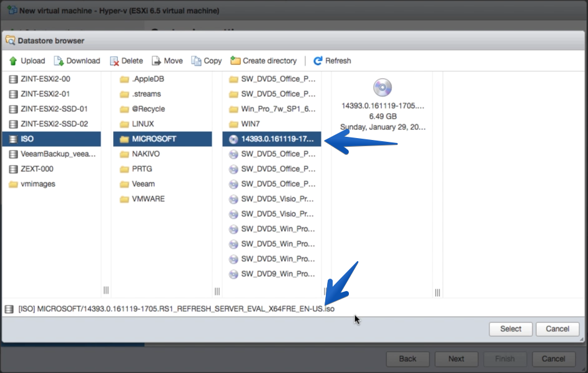588x373 pixels.
Task: Open the PRTG folder
Action: tap(162, 169)
